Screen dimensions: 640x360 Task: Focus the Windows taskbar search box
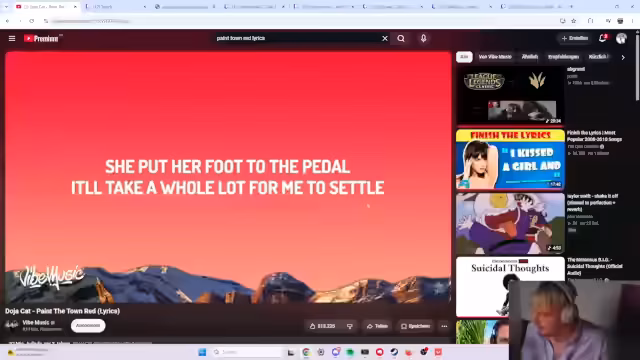click(247, 352)
